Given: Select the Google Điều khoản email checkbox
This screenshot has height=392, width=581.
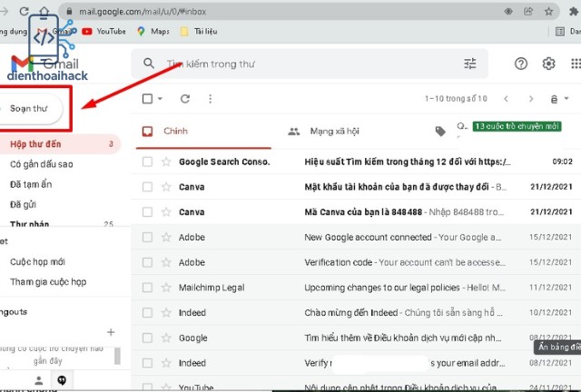Looking at the screenshot, I should pos(147,338).
